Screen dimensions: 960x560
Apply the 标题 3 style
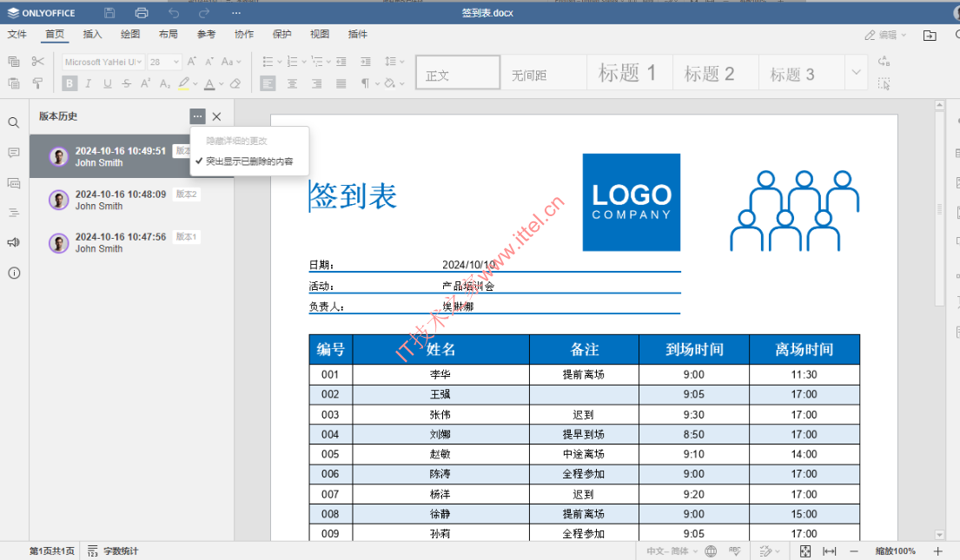coord(801,72)
